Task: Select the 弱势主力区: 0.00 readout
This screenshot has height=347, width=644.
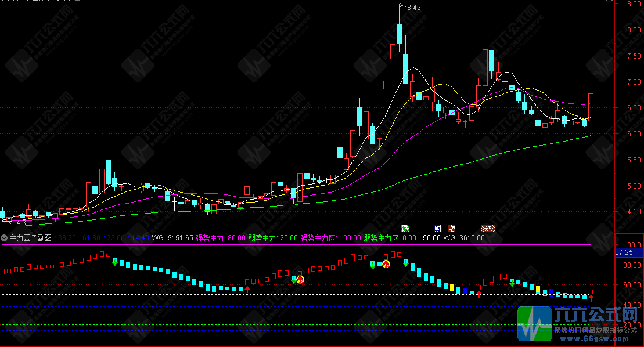Action: click(x=390, y=238)
